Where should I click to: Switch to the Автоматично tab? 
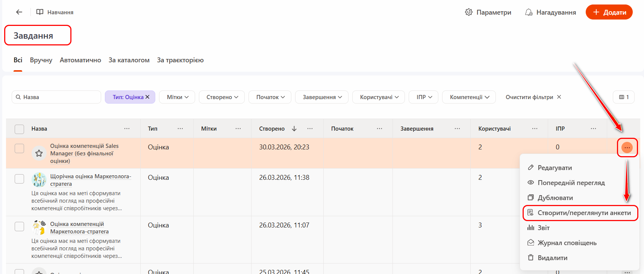point(80,60)
